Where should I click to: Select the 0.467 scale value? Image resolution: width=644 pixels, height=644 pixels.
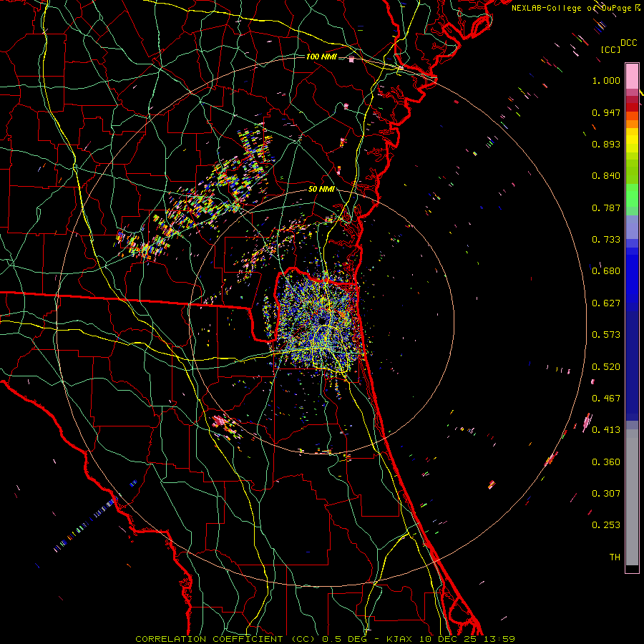[x=606, y=399]
